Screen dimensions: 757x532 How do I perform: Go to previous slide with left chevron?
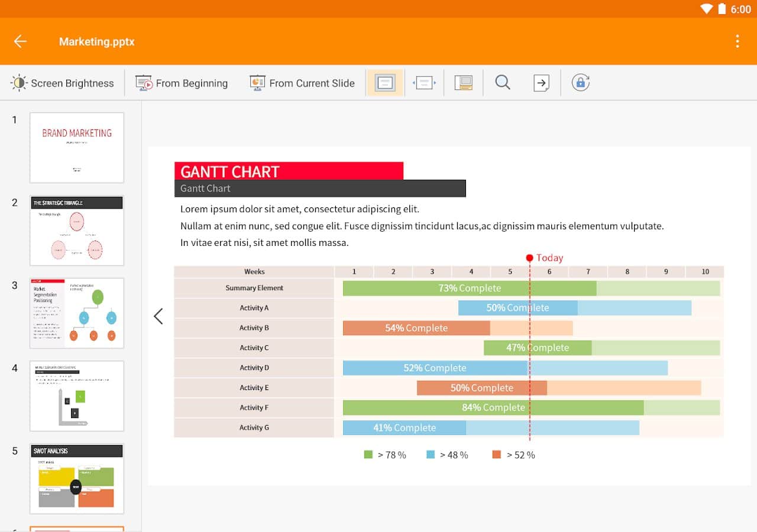pyautogui.click(x=158, y=316)
